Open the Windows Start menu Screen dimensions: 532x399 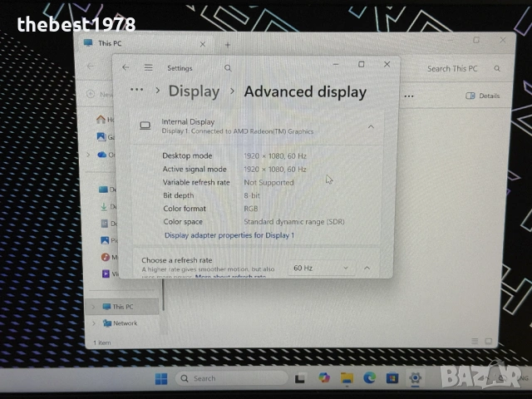(x=161, y=379)
